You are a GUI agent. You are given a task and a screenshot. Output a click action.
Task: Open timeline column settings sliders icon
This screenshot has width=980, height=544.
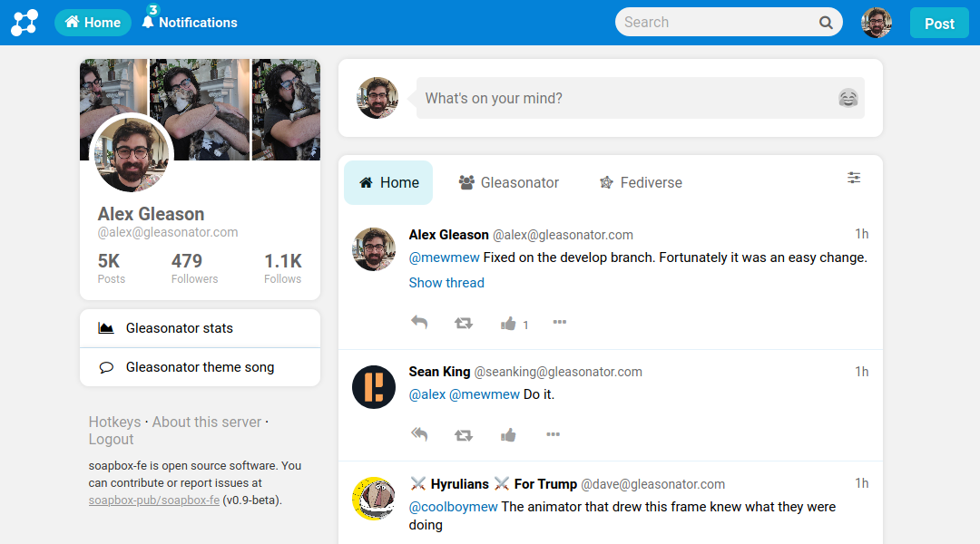854,178
